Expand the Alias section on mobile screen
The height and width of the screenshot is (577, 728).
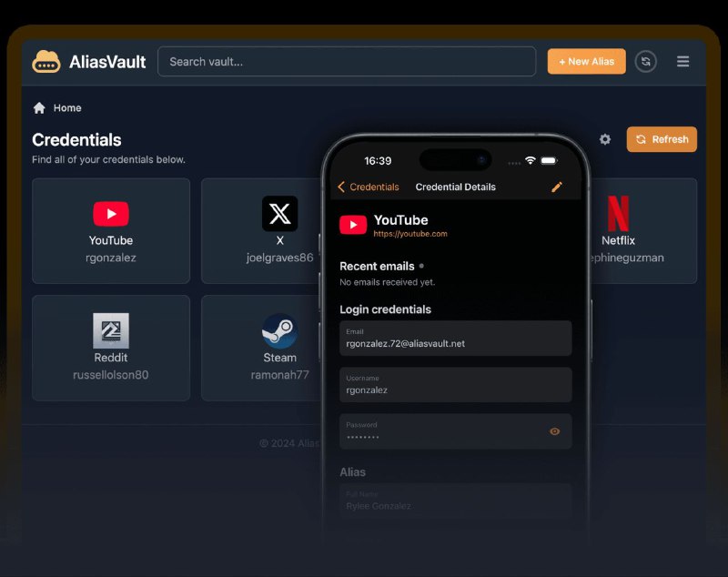[x=353, y=472]
